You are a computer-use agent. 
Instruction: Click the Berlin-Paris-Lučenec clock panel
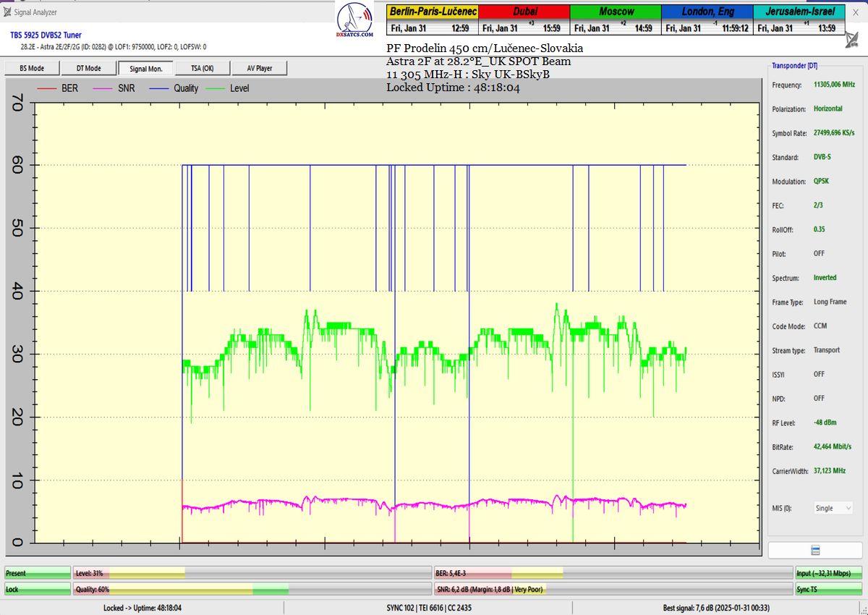[432, 20]
